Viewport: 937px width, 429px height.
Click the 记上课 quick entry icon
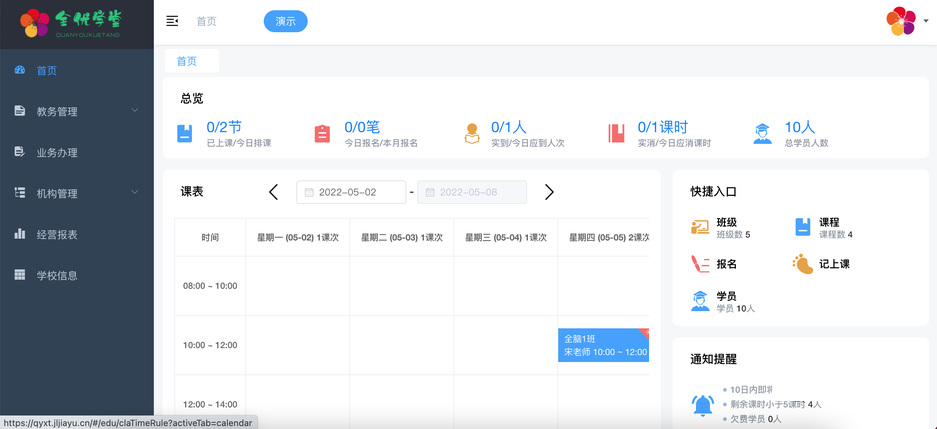[x=802, y=264]
